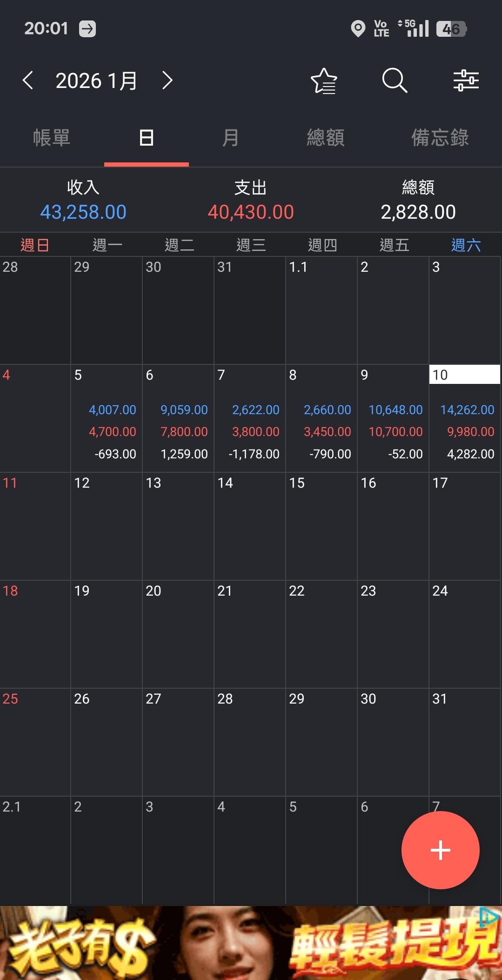Tap the location icon in status bar
This screenshot has width=502, height=980.
(x=358, y=29)
